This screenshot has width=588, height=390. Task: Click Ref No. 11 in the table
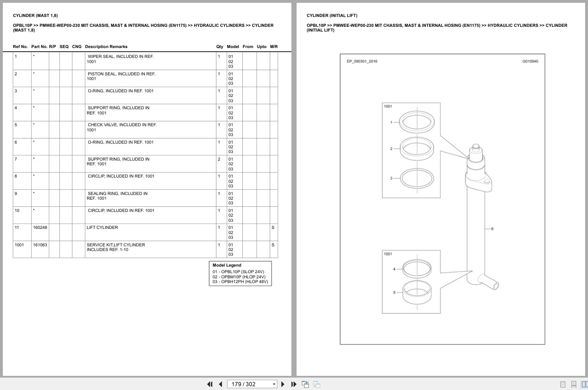[17, 227]
